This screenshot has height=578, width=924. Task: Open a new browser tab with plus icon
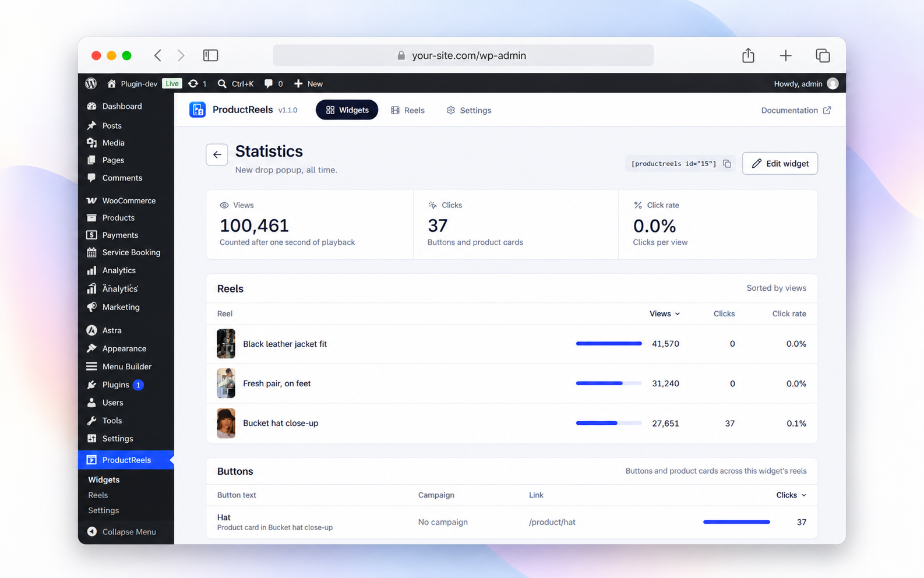point(785,55)
